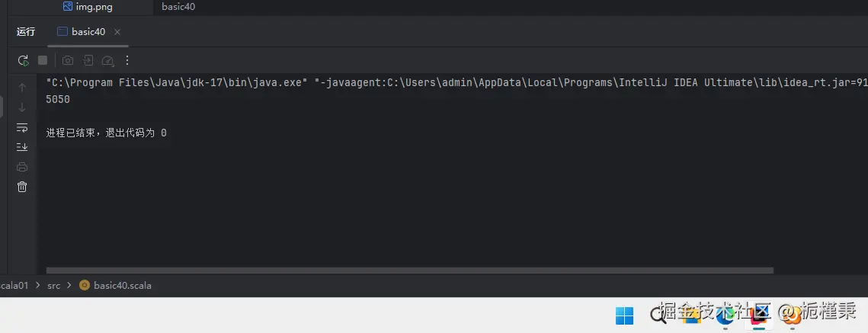
Task: Click the camera dump threads icon
Action: click(x=68, y=60)
